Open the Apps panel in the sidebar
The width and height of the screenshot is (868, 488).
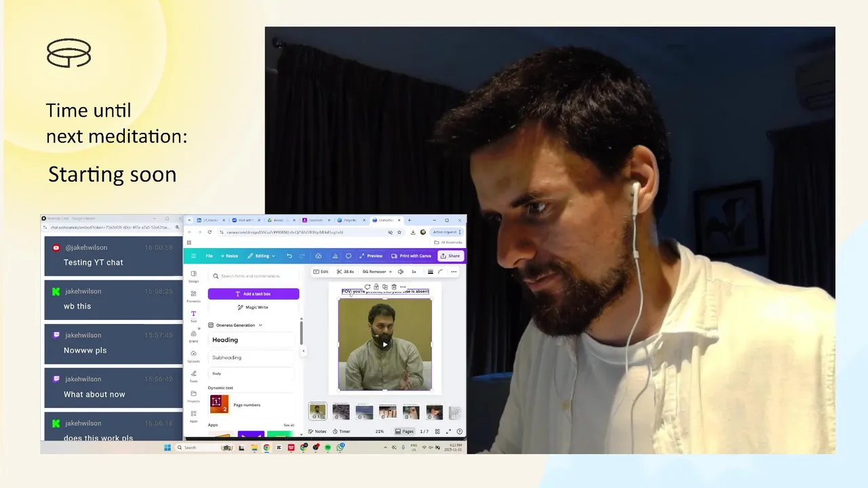click(193, 415)
